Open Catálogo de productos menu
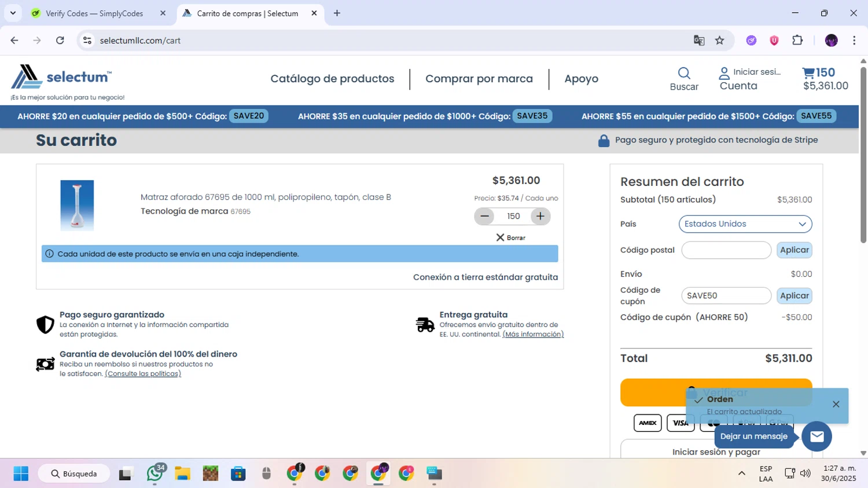This screenshot has width=868, height=488. tap(332, 79)
